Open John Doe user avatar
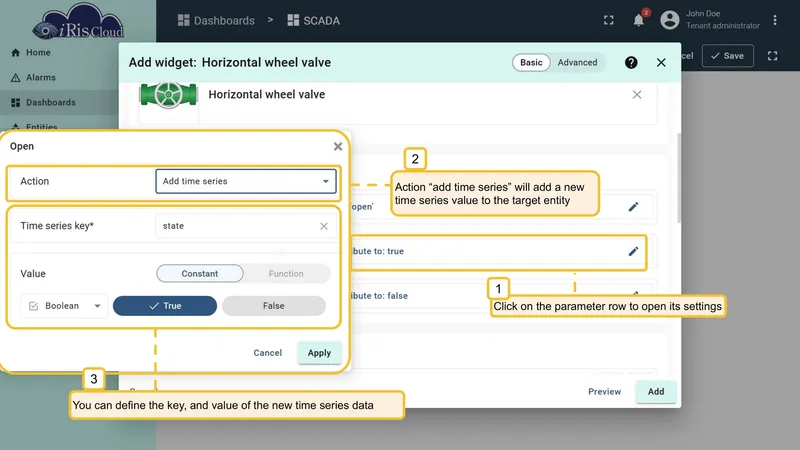Image resolution: width=800 pixels, height=450 pixels. point(670,20)
